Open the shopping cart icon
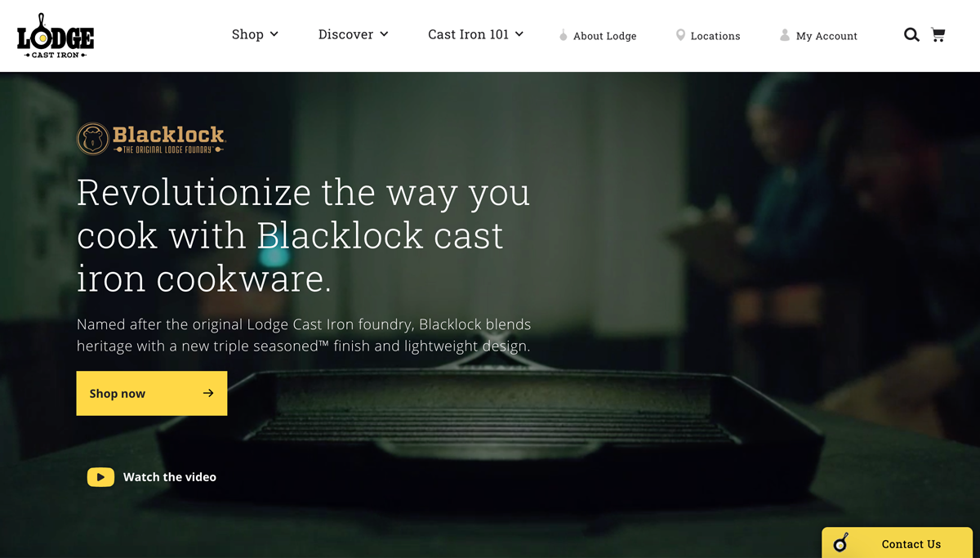This screenshot has width=980, height=558. click(938, 35)
